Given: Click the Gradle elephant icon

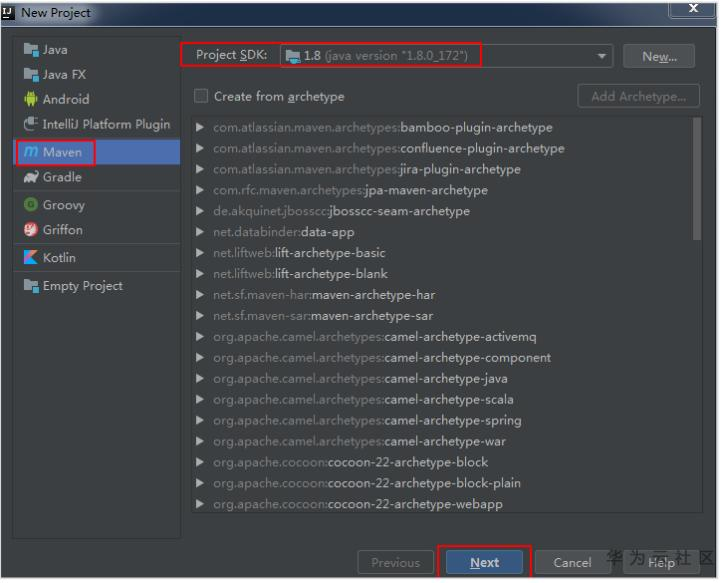Looking at the screenshot, I should click(31, 177).
